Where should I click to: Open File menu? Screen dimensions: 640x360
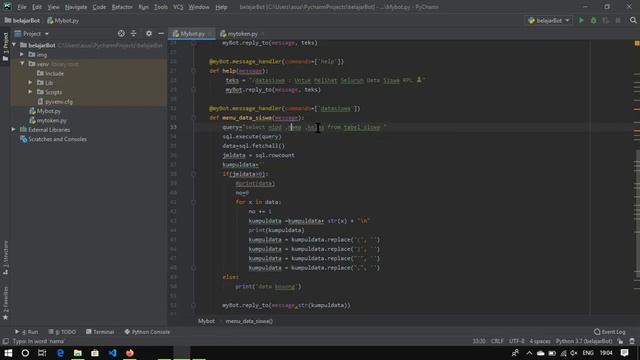(22, 7)
